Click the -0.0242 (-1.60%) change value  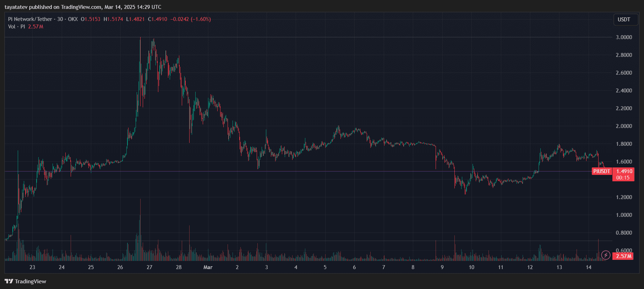(x=191, y=19)
